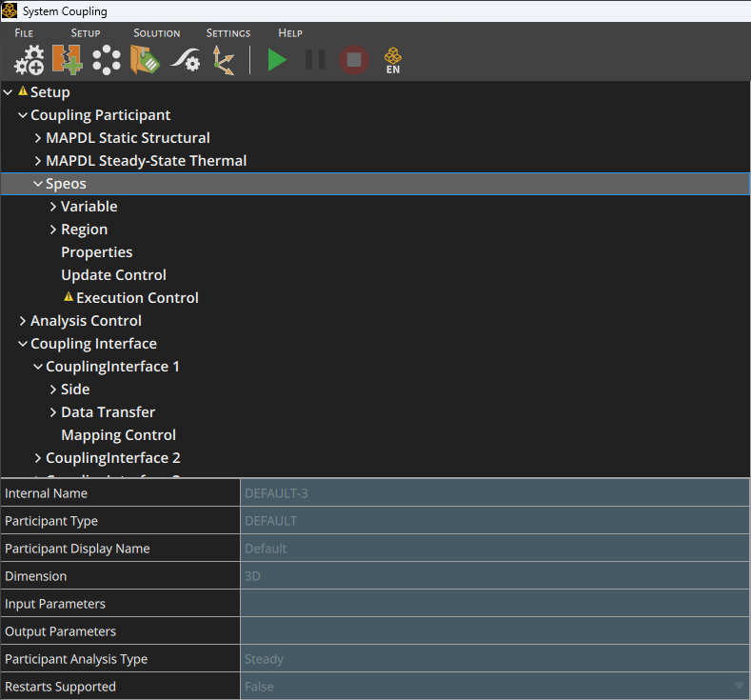
Task: Select the Analysis Control label
Action: click(86, 321)
